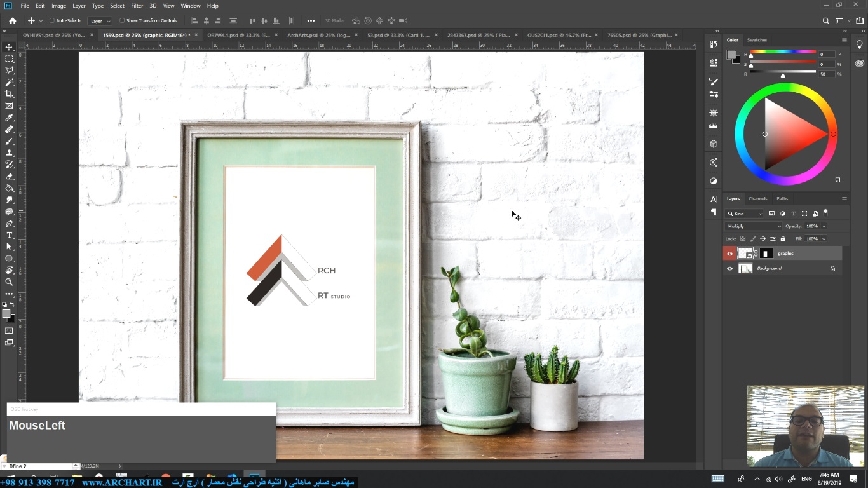The width and height of the screenshot is (868, 488).
Task: Select the Magic Wand tool
Action: coord(9,82)
